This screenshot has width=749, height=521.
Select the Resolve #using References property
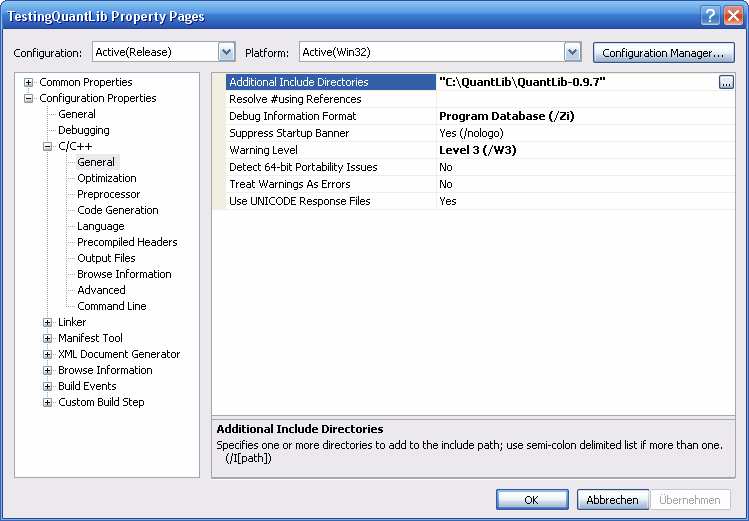pyautogui.click(x=331, y=99)
